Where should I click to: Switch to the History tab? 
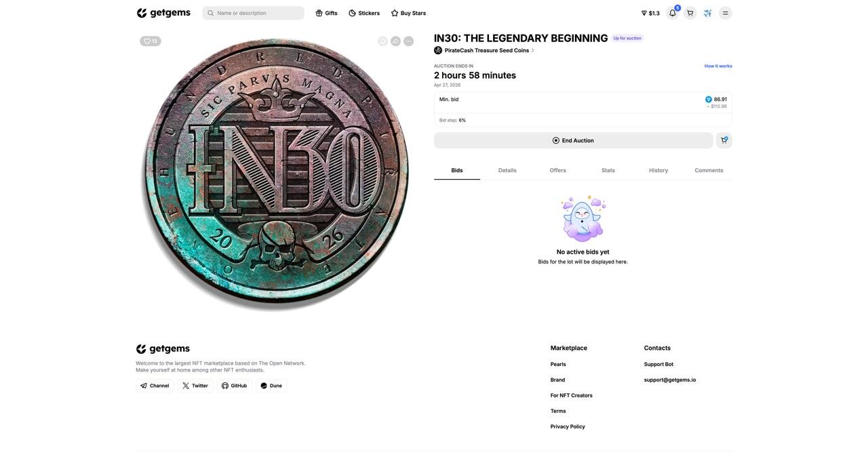click(658, 170)
